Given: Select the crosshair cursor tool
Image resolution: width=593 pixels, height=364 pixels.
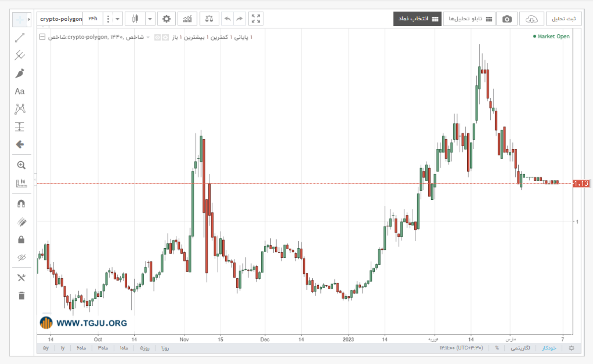Looking at the screenshot, I should 20,20.
